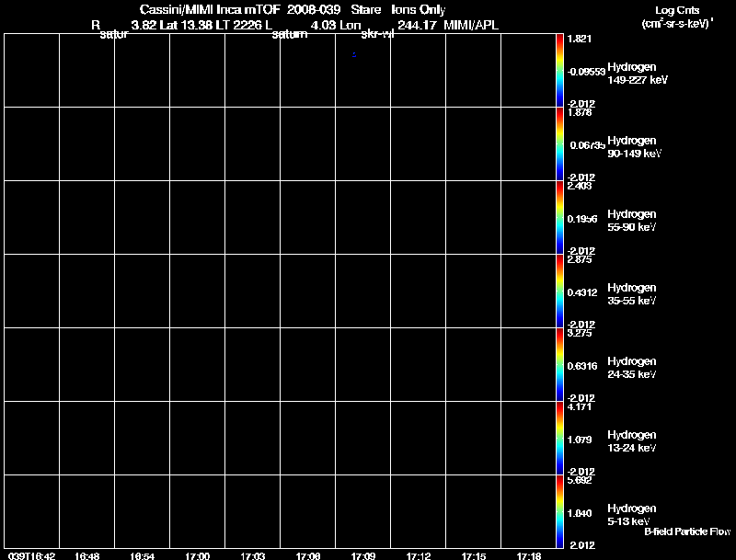Click the '2.403' color scale maximum

tap(580, 186)
